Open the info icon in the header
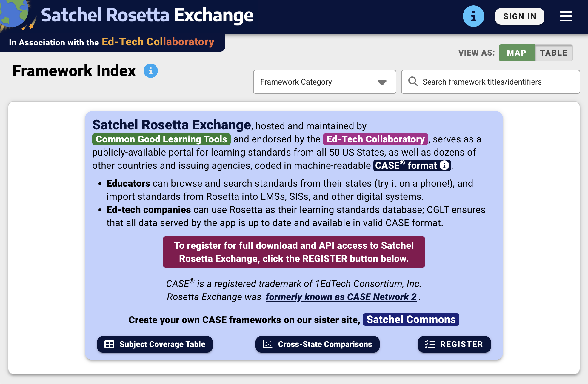This screenshot has width=588, height=384. (x=473, y=16)
